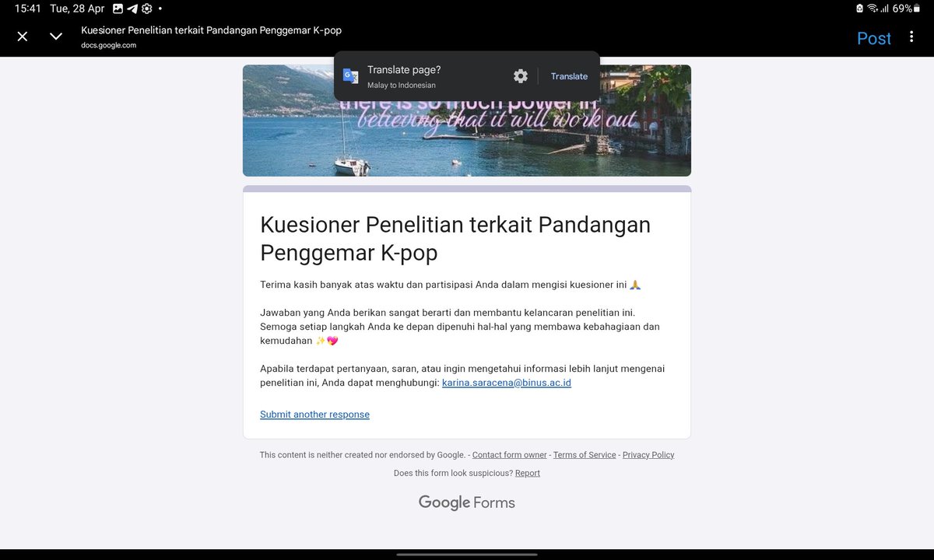The height and width of the screenshot is (560, 934).
Task: Tap the Telegram notification icon
Action: click(132, 9)
